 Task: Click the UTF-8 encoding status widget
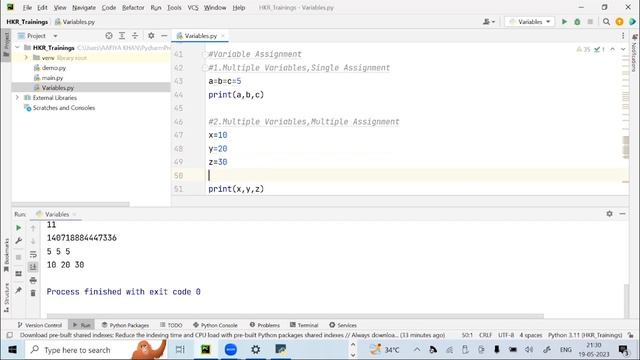pos(506,335)
